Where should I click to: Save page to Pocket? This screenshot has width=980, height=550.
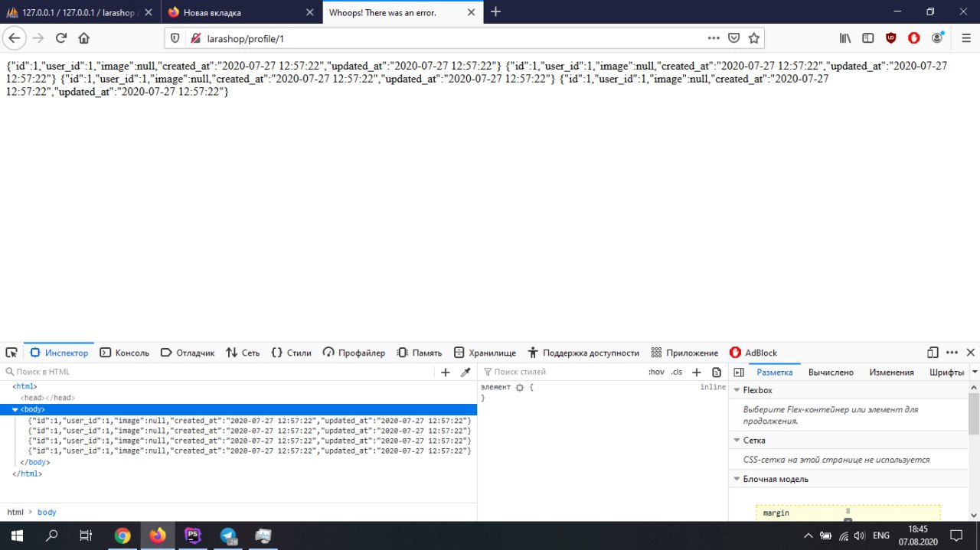(x=733, y=37)
